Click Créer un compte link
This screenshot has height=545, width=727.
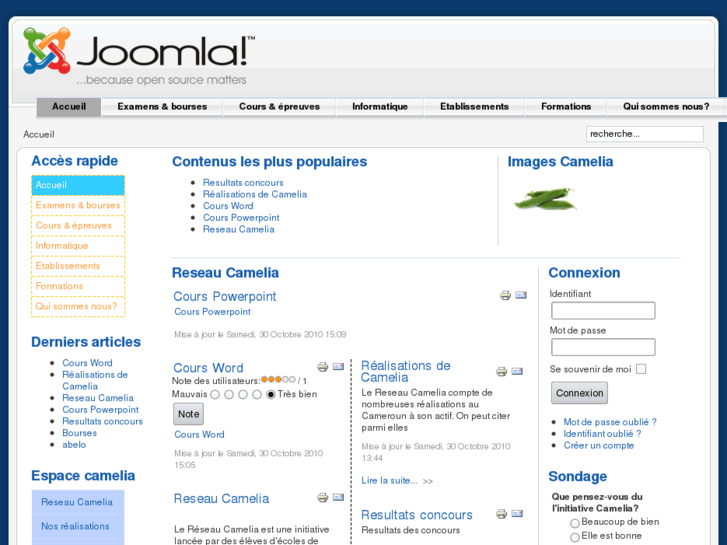(x=599, y=445)
